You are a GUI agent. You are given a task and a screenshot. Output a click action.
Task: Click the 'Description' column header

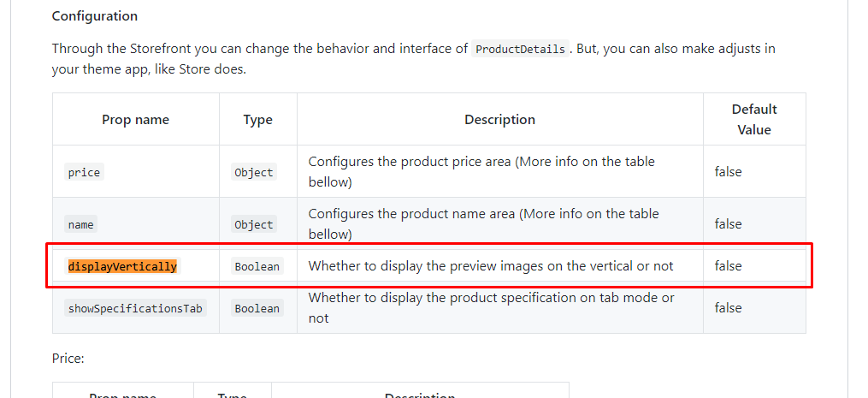pyautogui.click(x=500, y=120)
